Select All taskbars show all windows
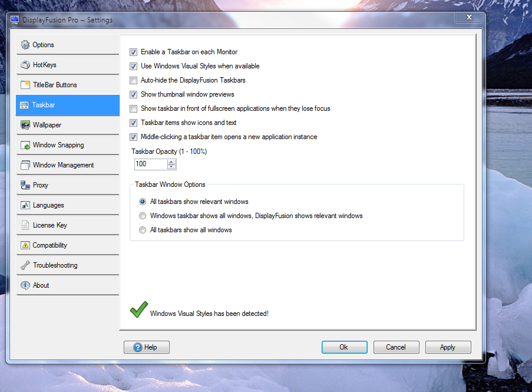The image size is (532, 392). 143,230
